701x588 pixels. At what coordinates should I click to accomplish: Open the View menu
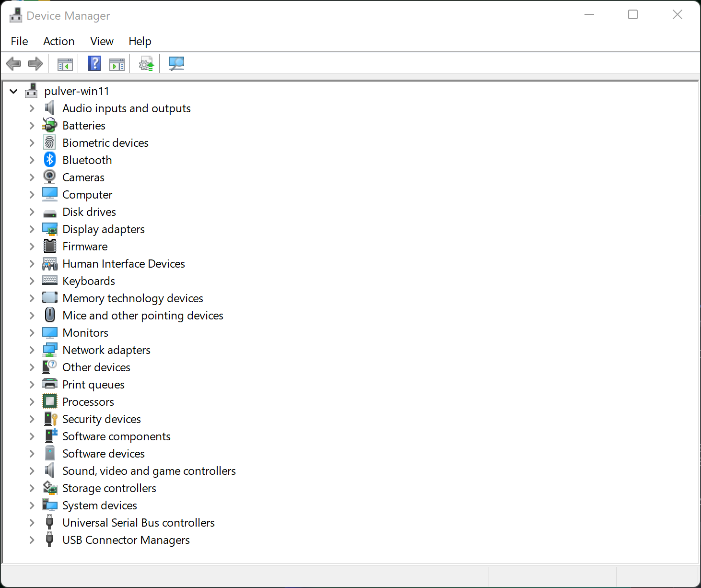point(102,41)
